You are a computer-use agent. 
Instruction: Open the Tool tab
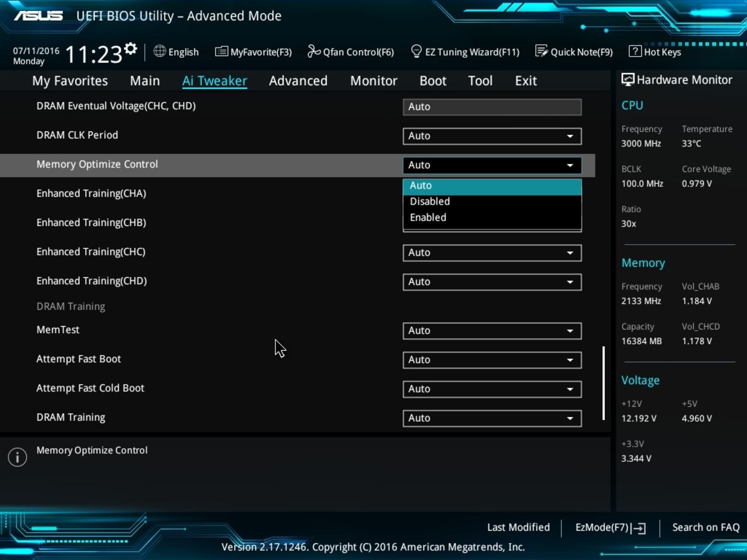[x=480, y=81]
